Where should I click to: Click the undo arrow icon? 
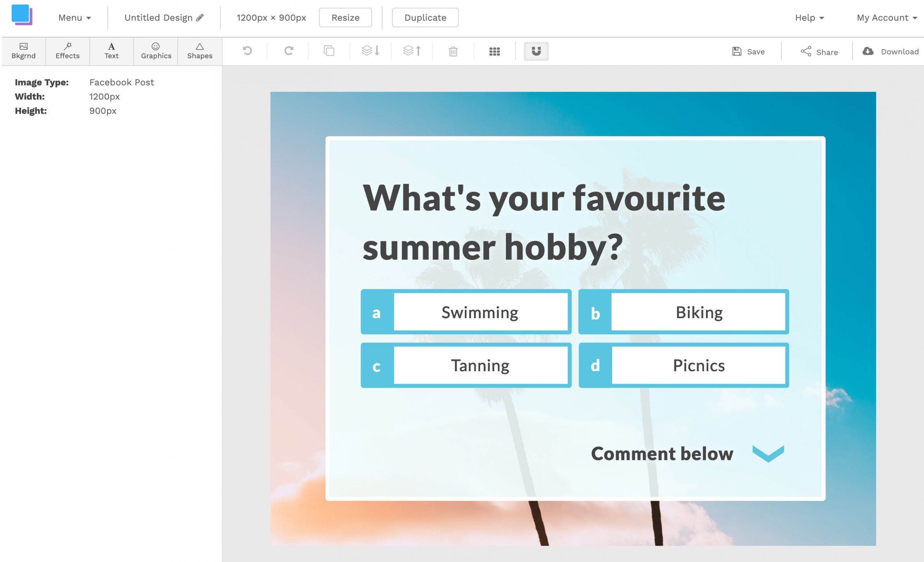(247, 51)
